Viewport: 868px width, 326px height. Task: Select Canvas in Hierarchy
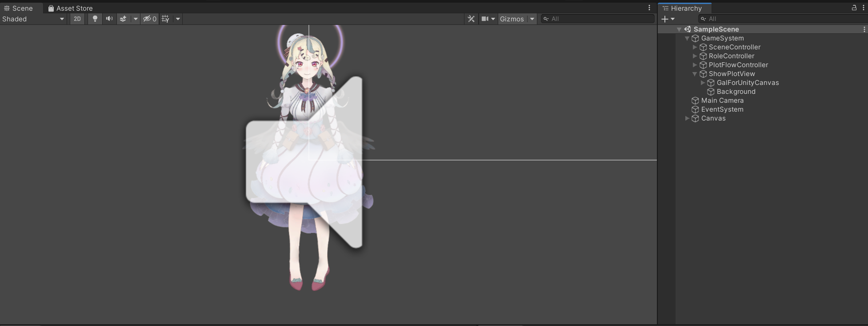point(713,118)
